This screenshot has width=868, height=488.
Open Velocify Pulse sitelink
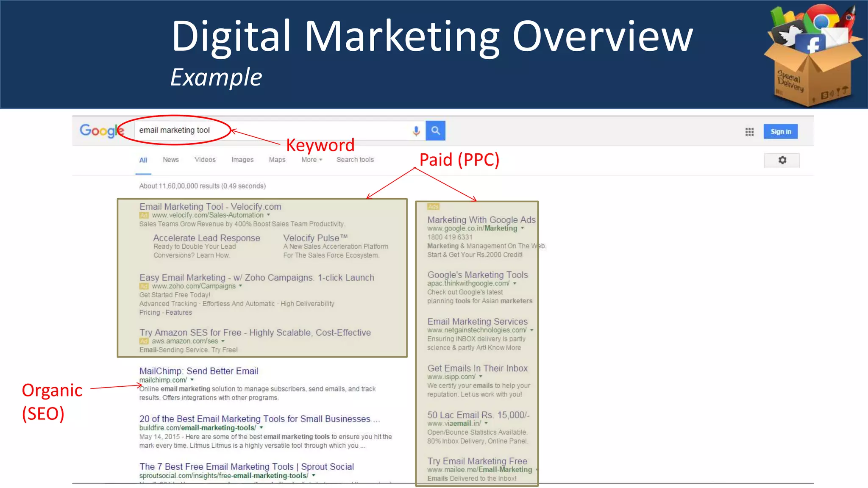pos(315,238)
